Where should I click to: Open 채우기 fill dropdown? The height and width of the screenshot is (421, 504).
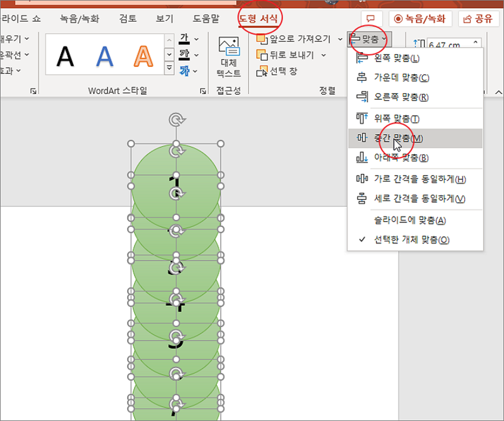coord(14,39)
